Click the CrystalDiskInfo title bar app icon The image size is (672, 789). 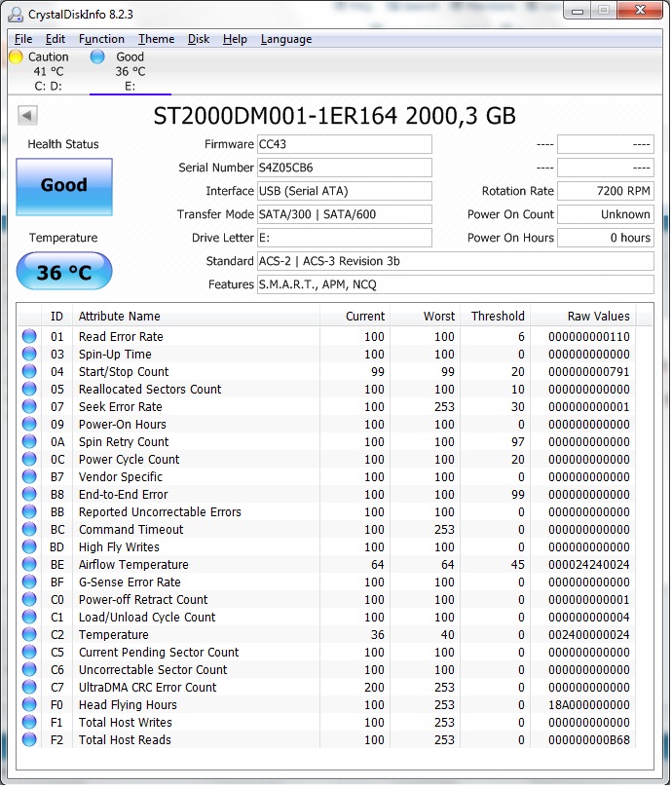[17, 15]
